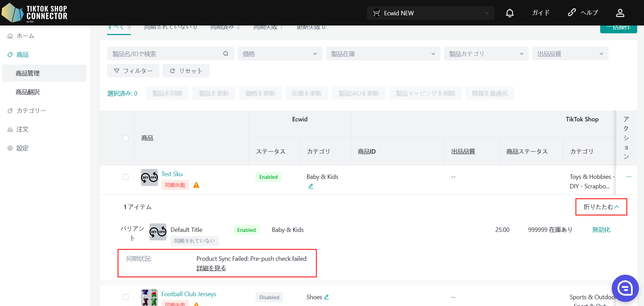Open the notifications bell

click(509, 13)
